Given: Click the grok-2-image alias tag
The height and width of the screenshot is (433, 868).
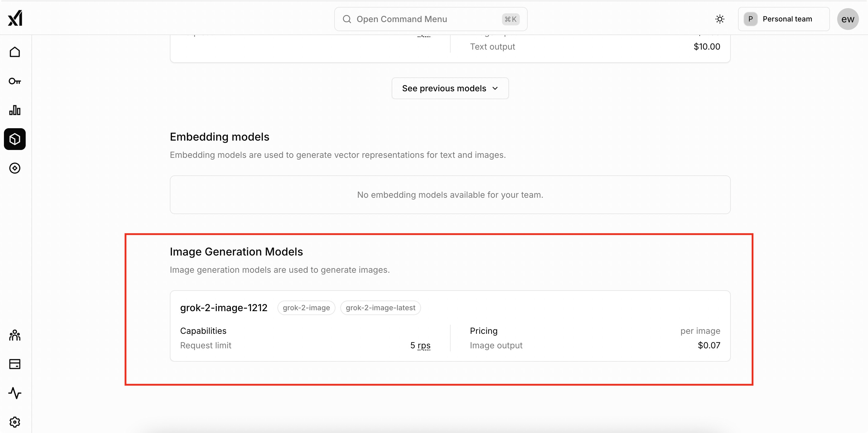Looking at the screenshot, I should click(306, 308).
